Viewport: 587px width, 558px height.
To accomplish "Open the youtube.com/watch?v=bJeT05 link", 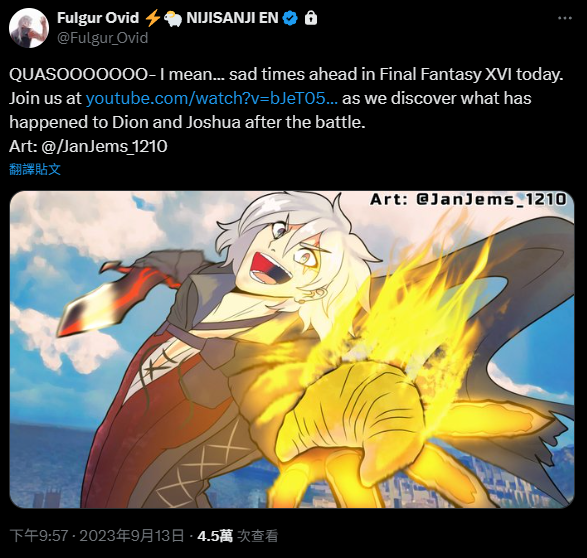I will point(212,98).
